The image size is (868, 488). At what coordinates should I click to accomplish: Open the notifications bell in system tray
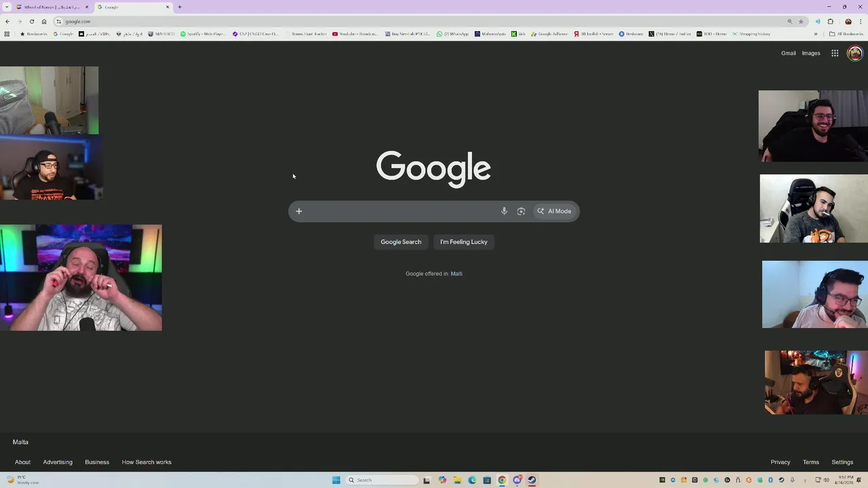[x=859, y=480]
